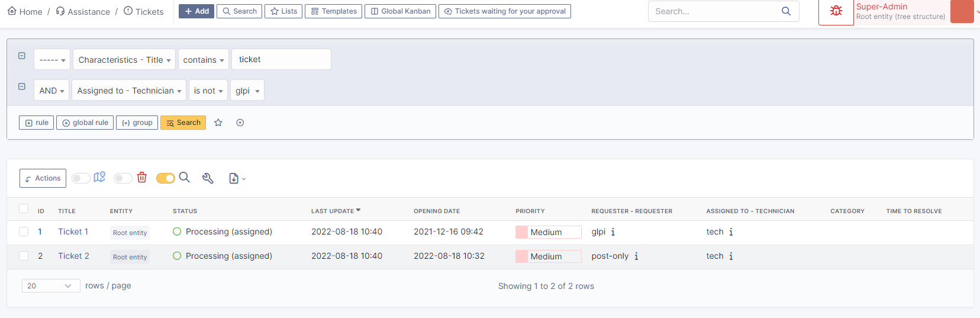Viewport: 980px width, 318px height.
Task: Click the status circle icon of Ticket 2
Action: (x=177, y=256)
